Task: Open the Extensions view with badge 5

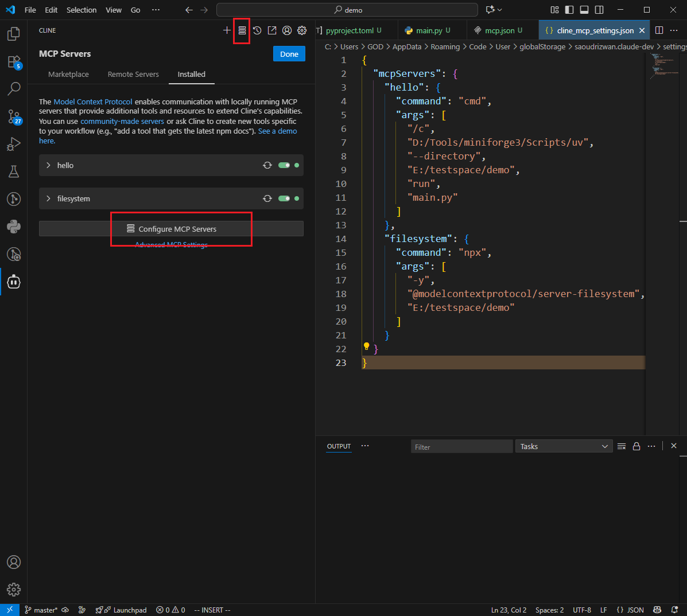Action: [14, 62]
